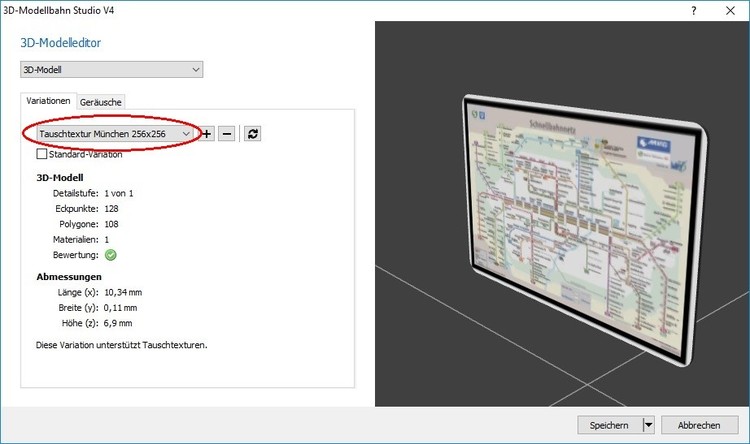Click the Höhe (z) value 6,9 mm
This screenshot has width=750, height=444.
coord(118,323)
